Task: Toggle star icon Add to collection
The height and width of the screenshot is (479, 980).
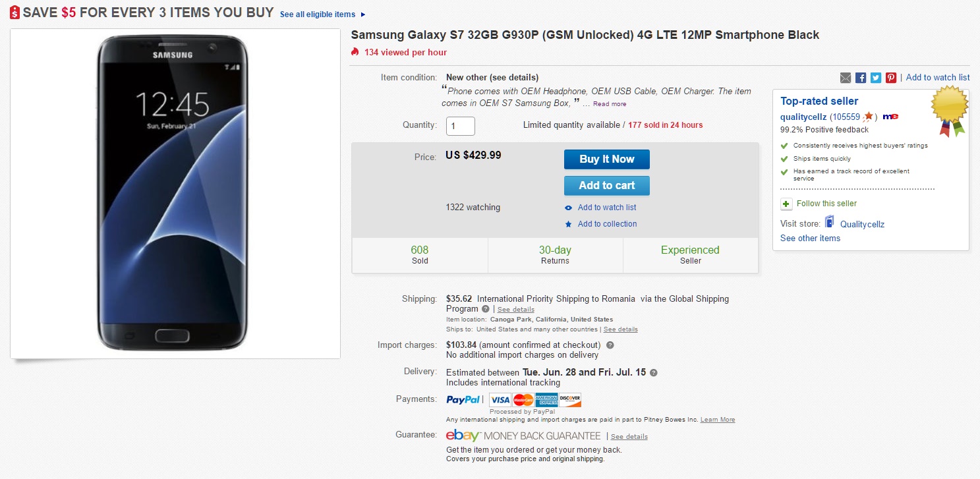Action: coord(569,224)
